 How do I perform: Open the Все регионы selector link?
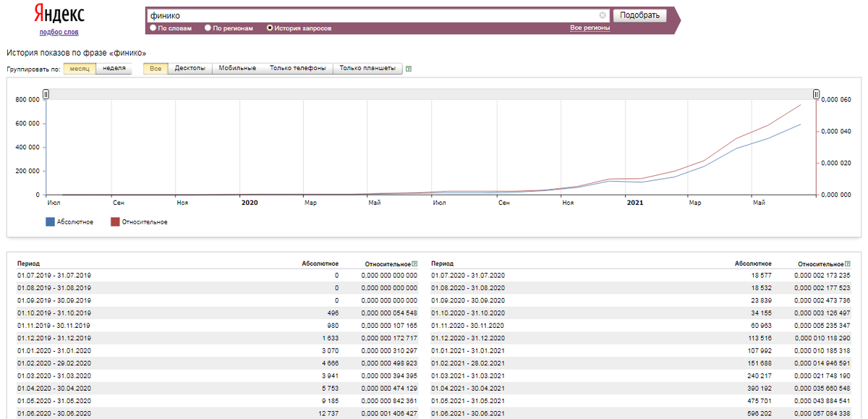[590, 28]
